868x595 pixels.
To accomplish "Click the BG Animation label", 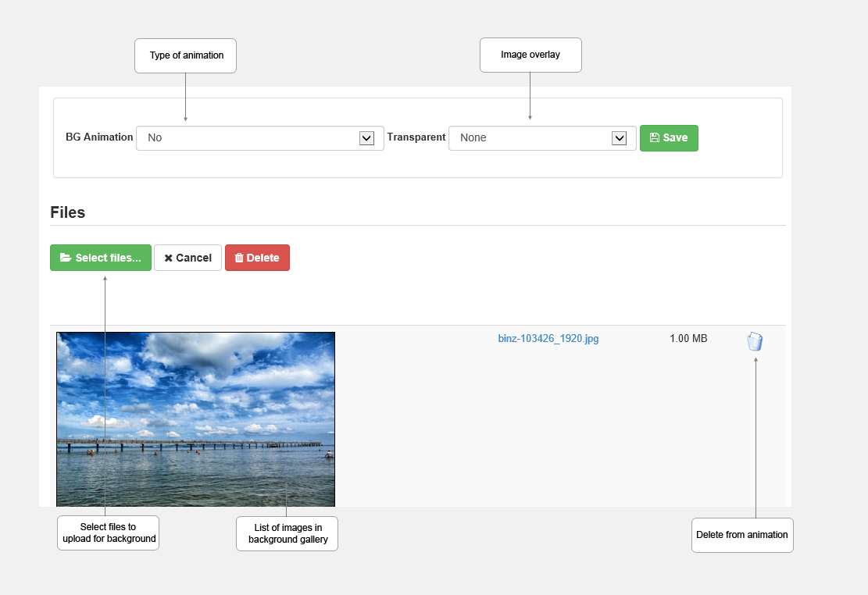I will [100, 137].
